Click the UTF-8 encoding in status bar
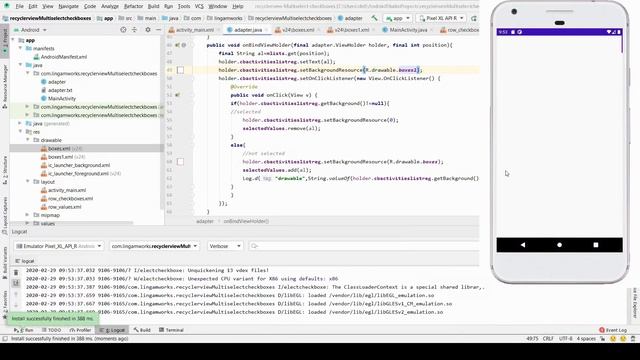 click(x=565, y=339)
